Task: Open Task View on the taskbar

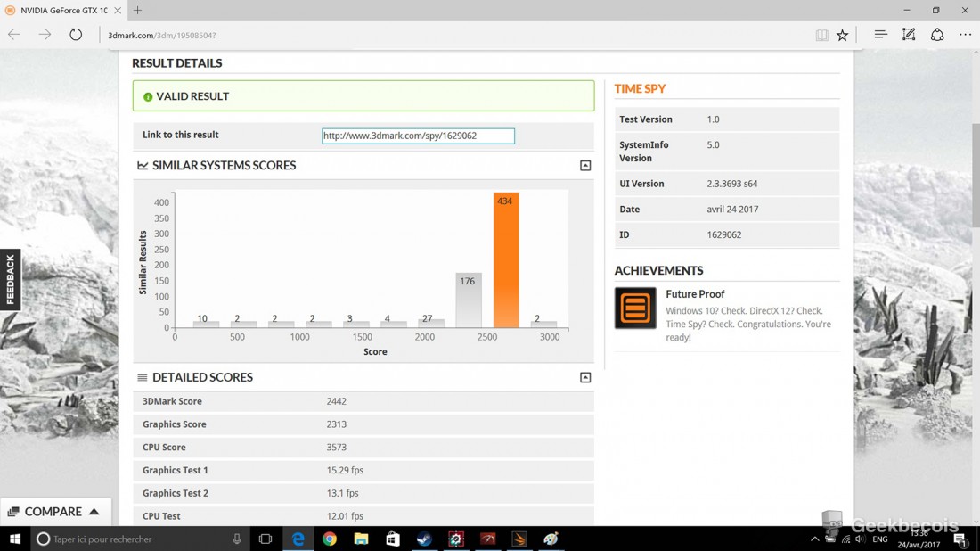Action: pos(265,539)
